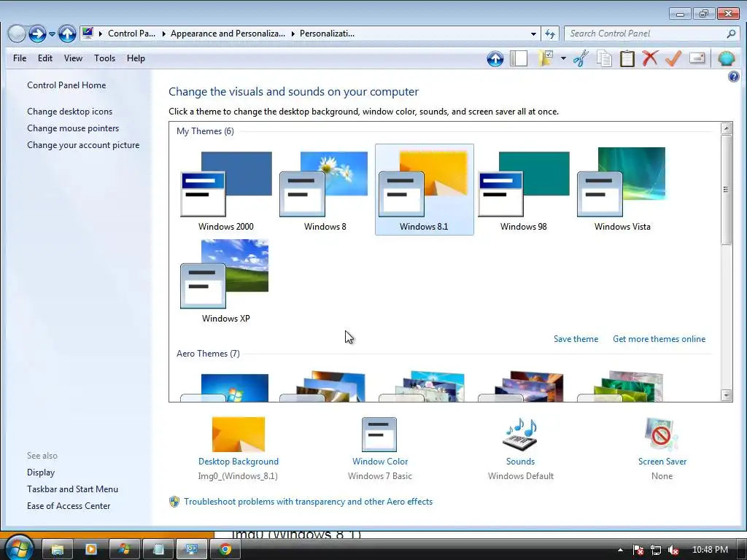Open Display under See also
This screenshot has height=560, width=747.
[41, 472]
